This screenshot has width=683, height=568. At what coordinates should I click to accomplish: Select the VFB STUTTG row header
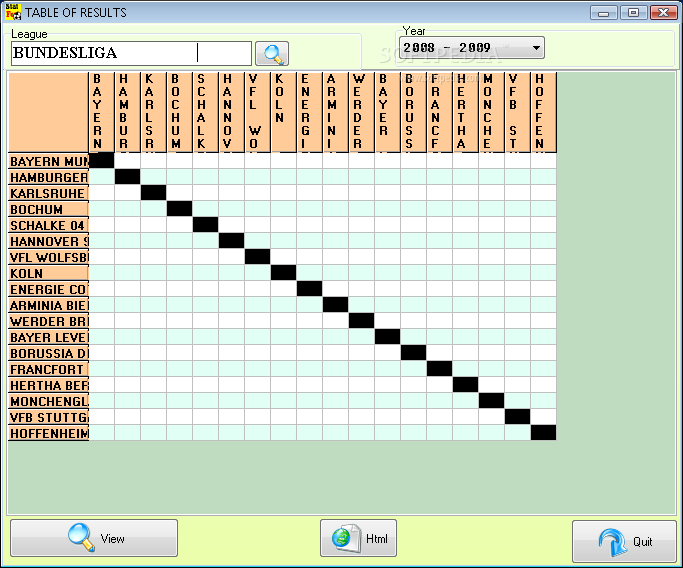48,417
